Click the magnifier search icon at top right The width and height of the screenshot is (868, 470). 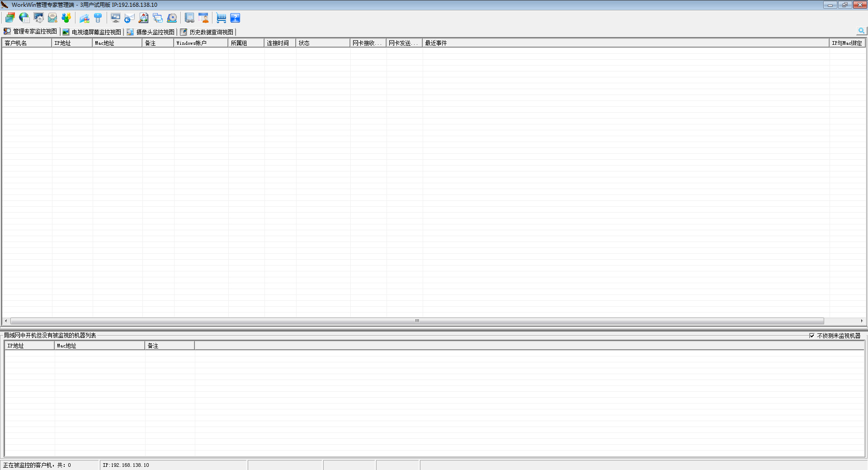tap(861, 31)
